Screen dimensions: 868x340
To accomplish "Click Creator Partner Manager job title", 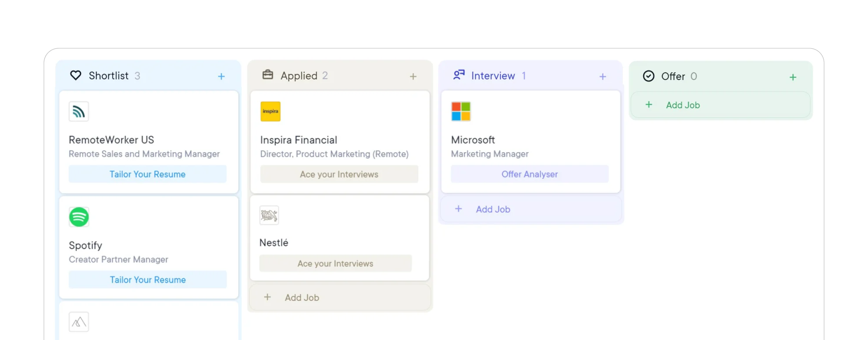I will [118, 260].
